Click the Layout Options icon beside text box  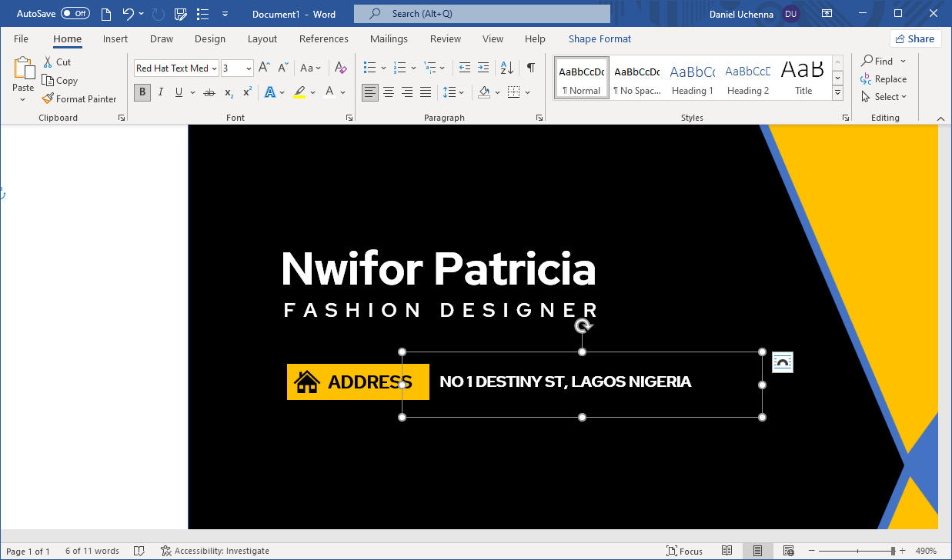(782, 362)
